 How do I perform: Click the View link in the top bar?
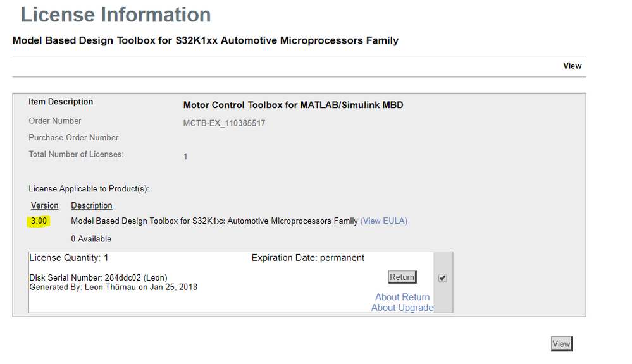[572, 66]
